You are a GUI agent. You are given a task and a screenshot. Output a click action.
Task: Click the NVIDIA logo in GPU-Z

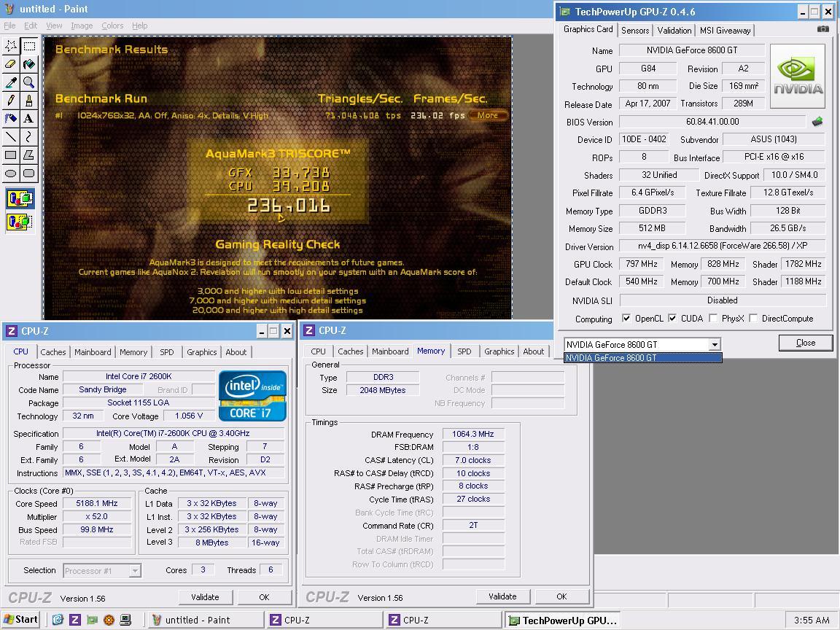click(798, 76)
